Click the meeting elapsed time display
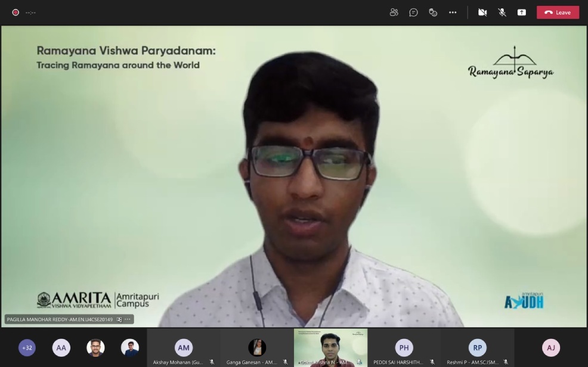This screenshot has width=588, height=367. click(x=31, y=13)
